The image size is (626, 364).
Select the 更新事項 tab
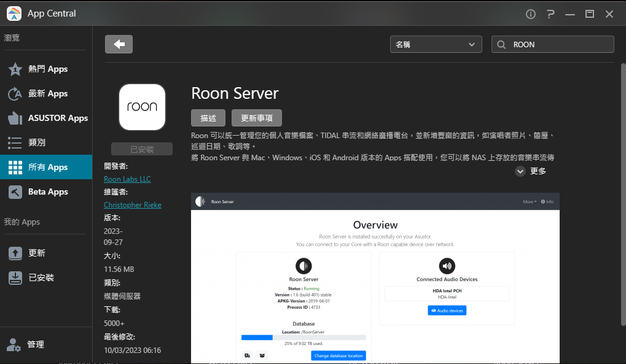(256, 118)
